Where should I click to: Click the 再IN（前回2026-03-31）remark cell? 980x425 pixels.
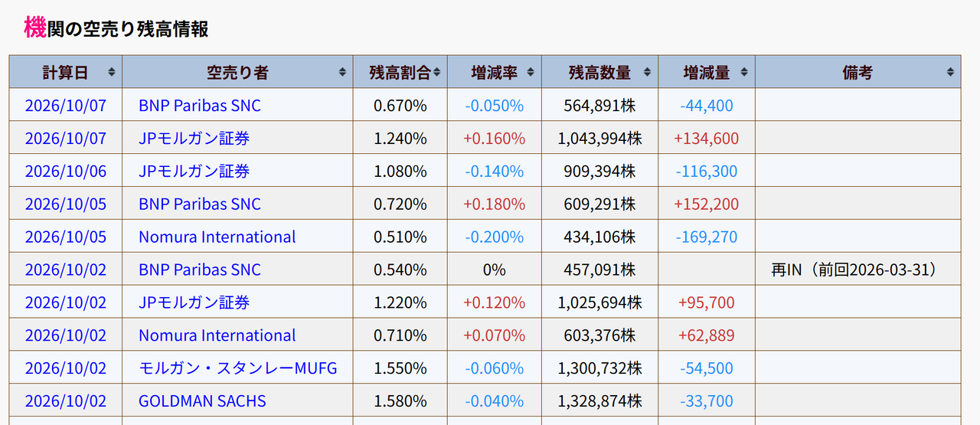(857, 270)
